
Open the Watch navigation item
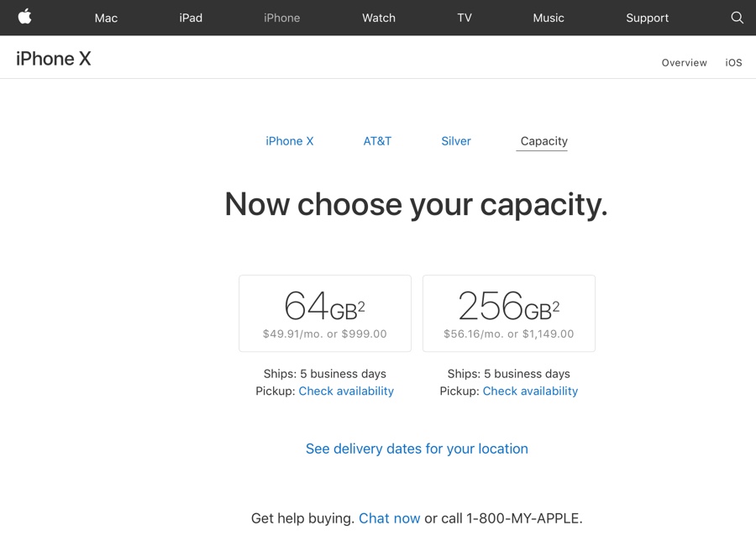tap(378, 18)
